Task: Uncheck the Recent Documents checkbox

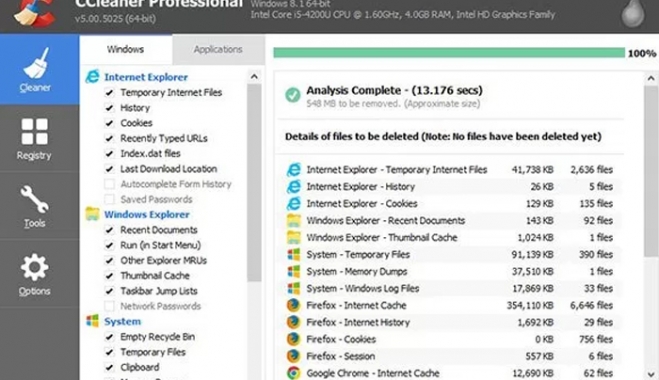Action: [109, 230]
